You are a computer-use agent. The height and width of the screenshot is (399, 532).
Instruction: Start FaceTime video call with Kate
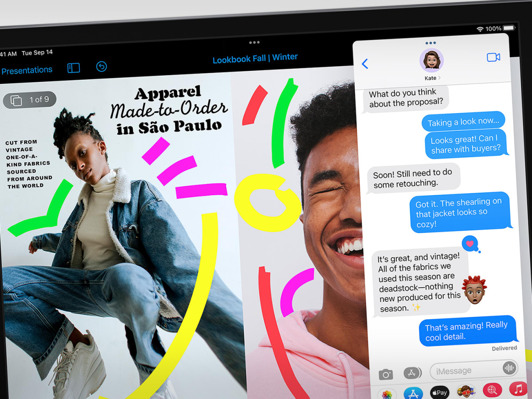tap(493, 57)
